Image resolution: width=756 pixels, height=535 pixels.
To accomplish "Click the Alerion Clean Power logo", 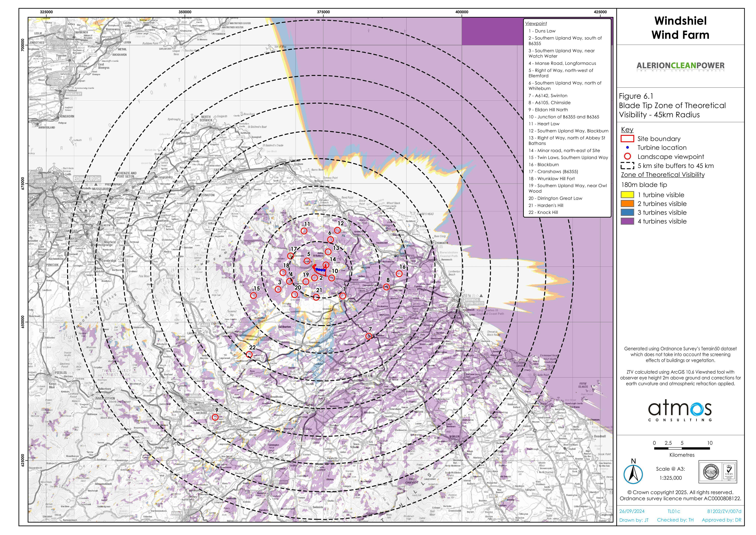I will [680, 67].
